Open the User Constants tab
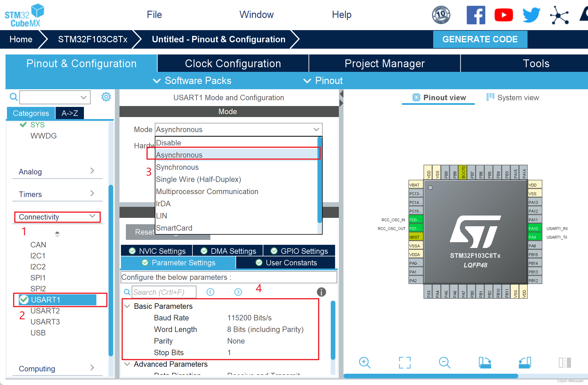The image size is (588, 385). click(x=286, y=263)
